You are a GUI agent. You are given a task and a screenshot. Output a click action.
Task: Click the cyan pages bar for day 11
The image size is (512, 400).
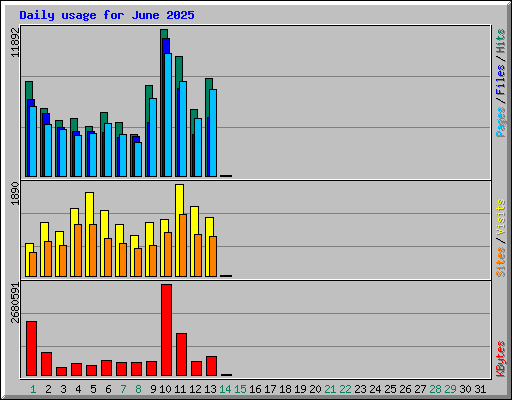(x=183, y=129)
